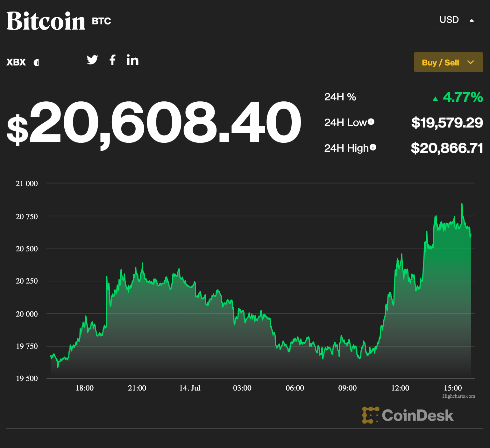Image resolution: width=490 pixels, height=448 pixels.
Task: Toggle the 24H % display row
Action: click(340, 97)
